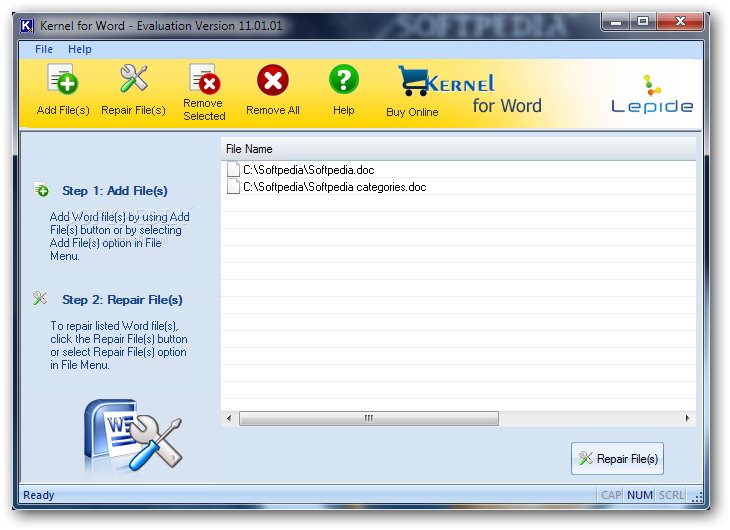Click the Word repair illustration image
730x530 pixels.
point(134,435)
